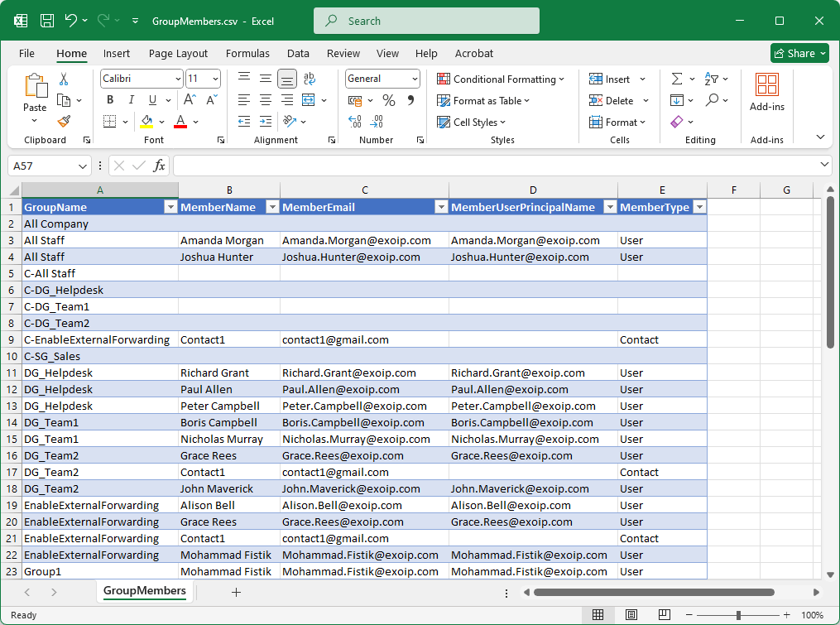Click the yellow Fill Color swatch
This screenshot has width=840, height=625.
[x=147, y=122]
